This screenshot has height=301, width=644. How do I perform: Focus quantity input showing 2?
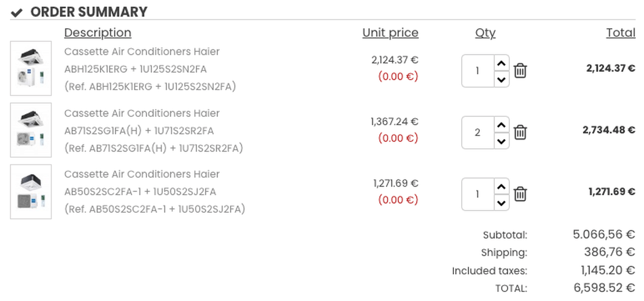click(477, 132)
